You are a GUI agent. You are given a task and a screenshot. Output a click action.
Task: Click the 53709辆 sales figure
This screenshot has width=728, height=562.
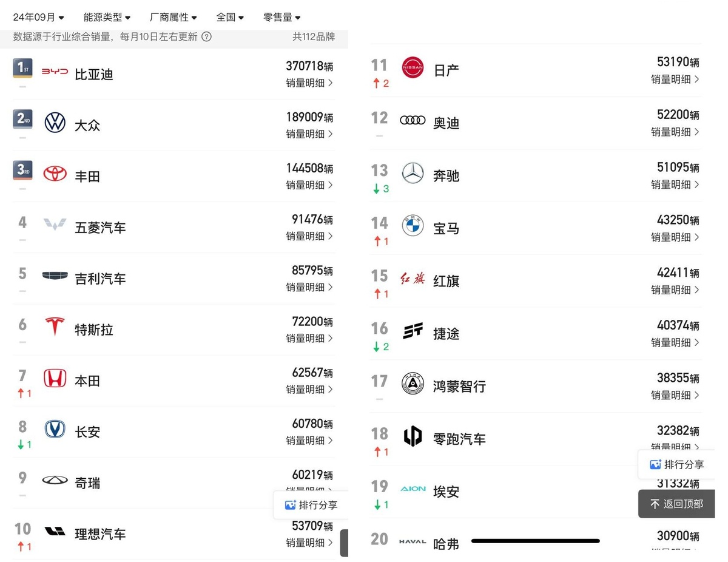point(312,526)
